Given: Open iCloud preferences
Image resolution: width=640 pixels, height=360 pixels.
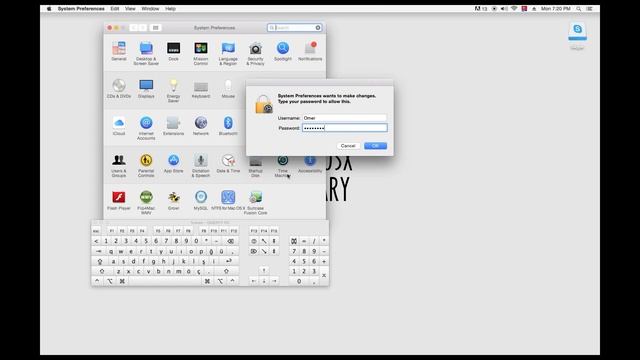Looking at the screenshot, I should [119, 126].
